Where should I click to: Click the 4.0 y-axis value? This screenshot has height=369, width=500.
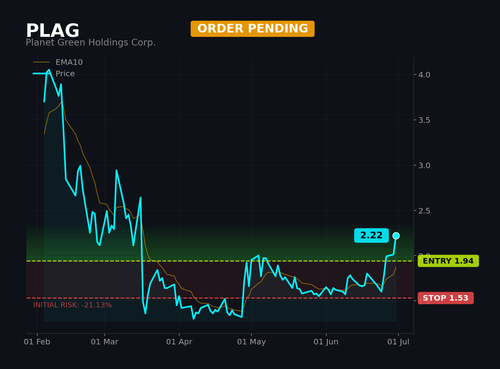pyautogui.click(x=424, y=75)
